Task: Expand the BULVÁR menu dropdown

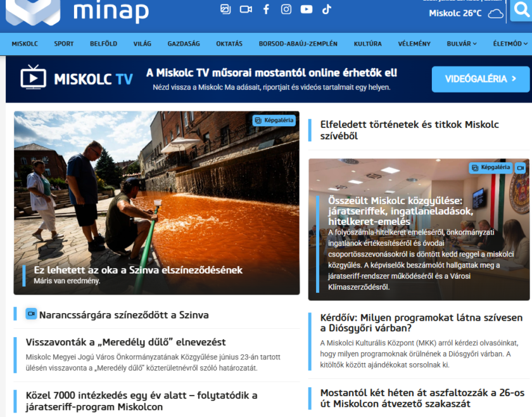Action: point(462,44)
